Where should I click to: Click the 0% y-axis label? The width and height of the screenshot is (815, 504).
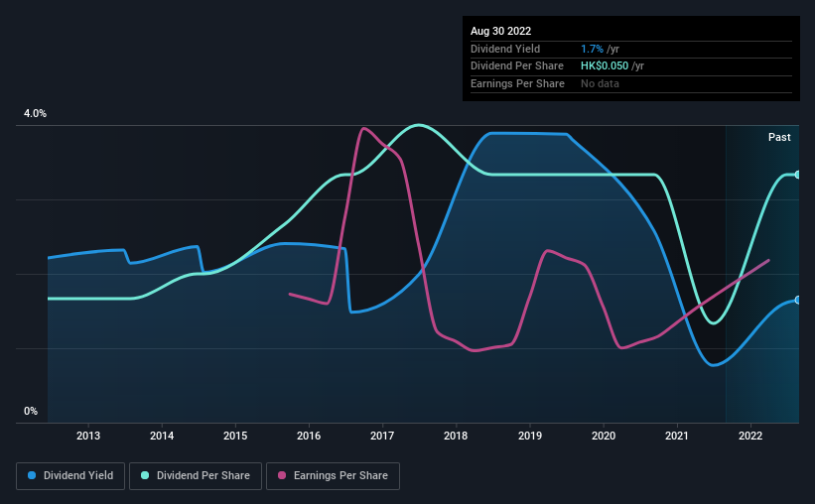click(31, 411)
